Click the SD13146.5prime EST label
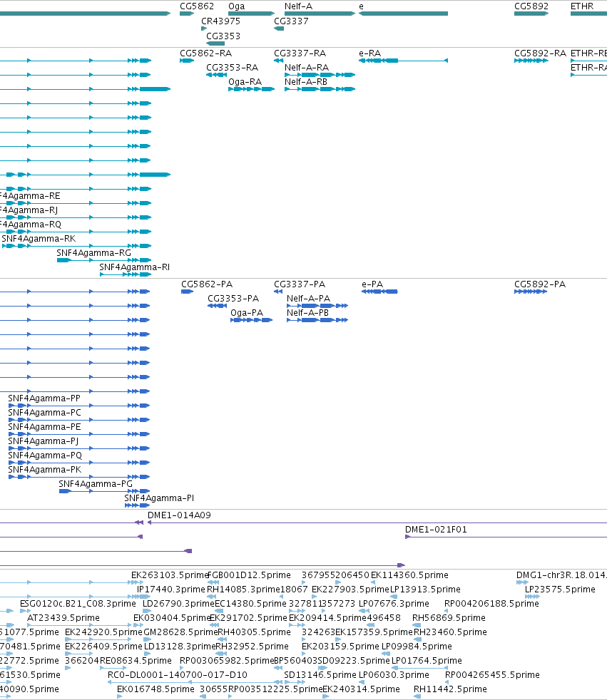This screenshot has height=700, width=607. coord(320,674)
